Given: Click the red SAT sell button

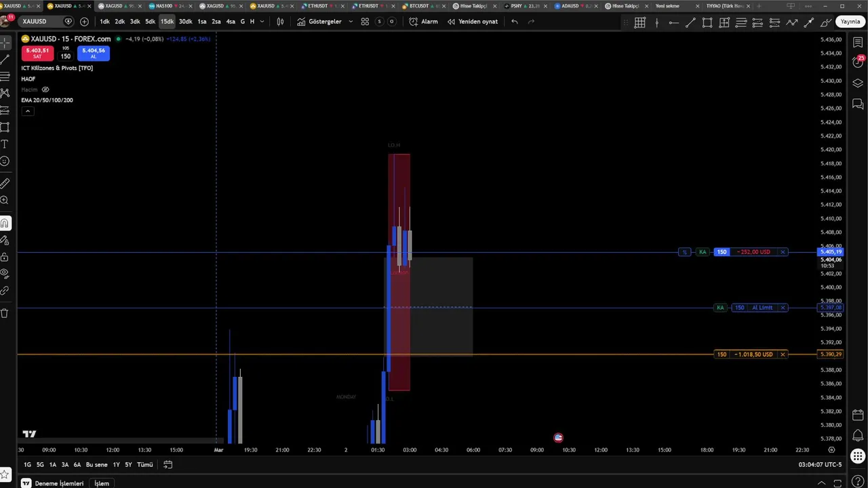Looking at the screenshot, I should pos(37,53).
